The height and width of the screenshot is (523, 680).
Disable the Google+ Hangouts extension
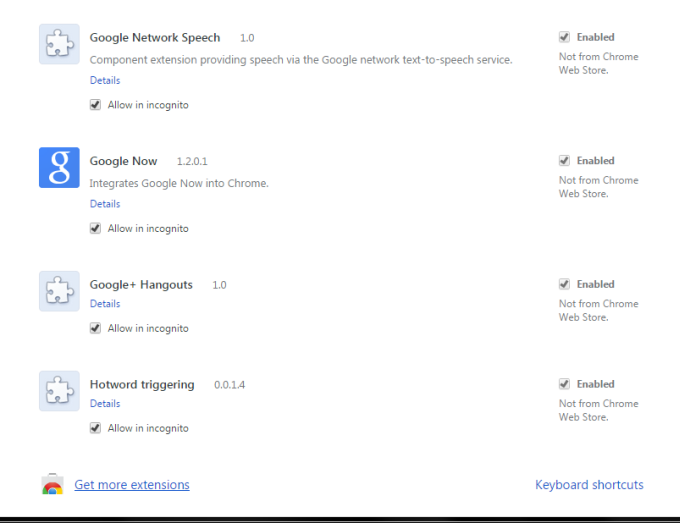click(564, 285)
